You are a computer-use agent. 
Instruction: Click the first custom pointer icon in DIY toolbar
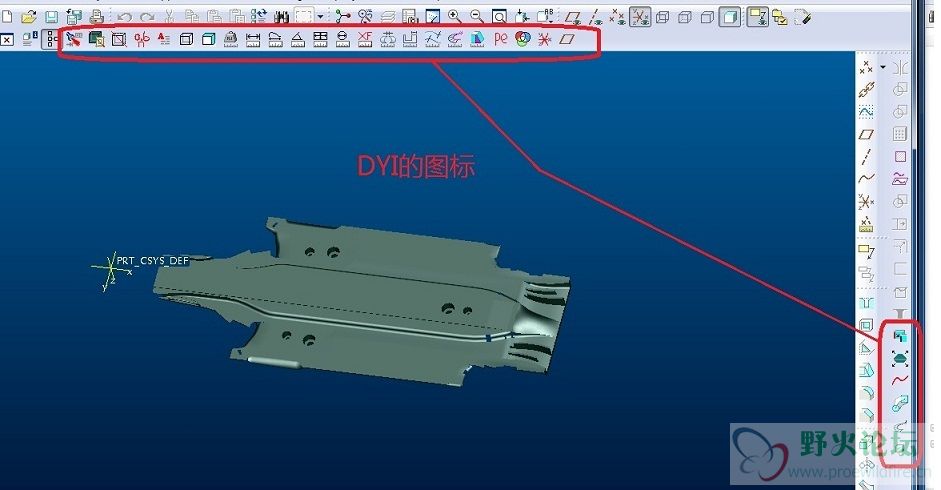pos(74,40)
